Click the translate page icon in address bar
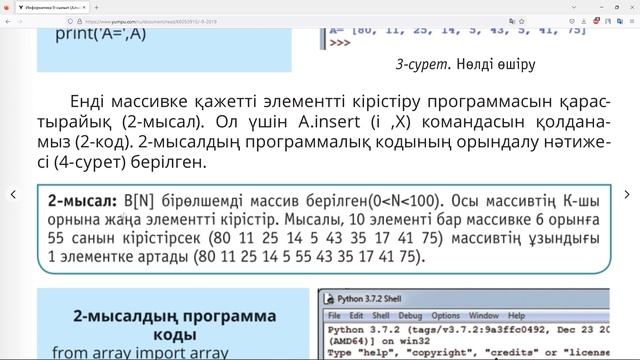The height and width of the screenshot is (360, 640). point(512,21)
